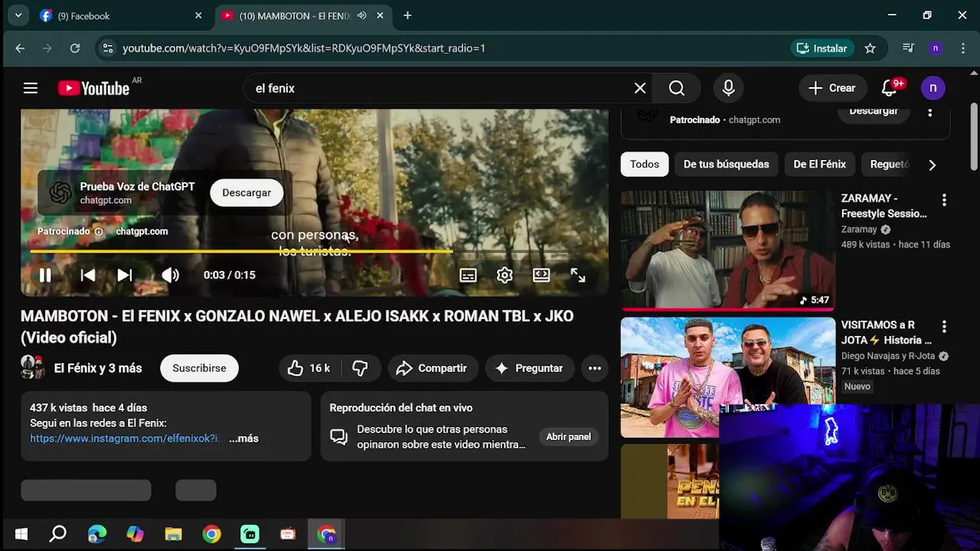The width and height of the screenshot is (980, 551).
Task: Switch to theater mode
Action: coord(541,275)
